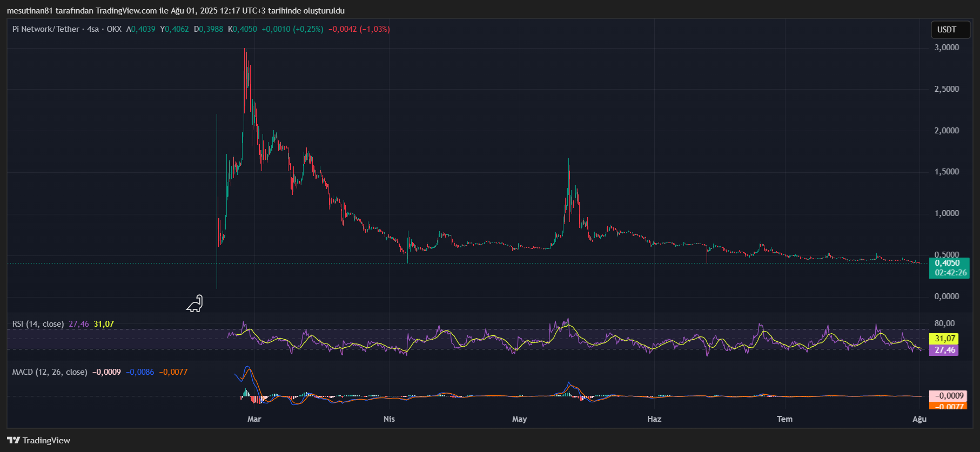Click the 4sa timeframe label in header
Image resolution: width=980 pixels, height=452 pixels.
pyautogui.click(x=93, y=29)
